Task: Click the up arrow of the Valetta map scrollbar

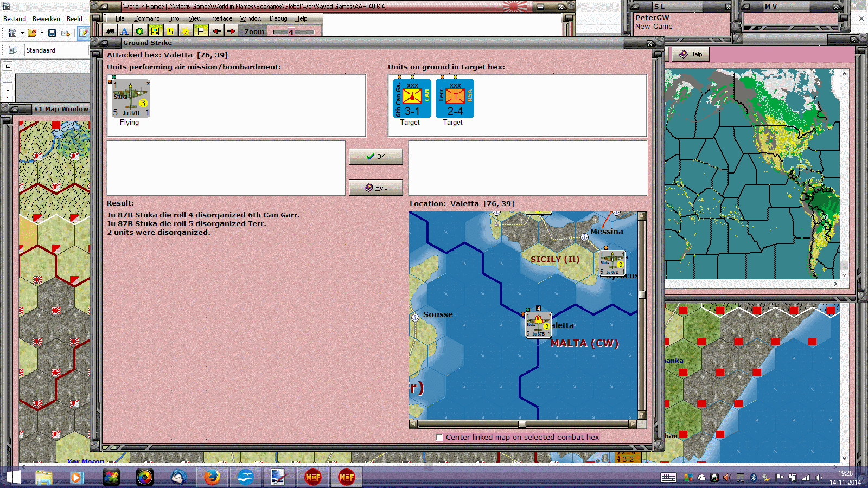Action: [x=642, y=216]
